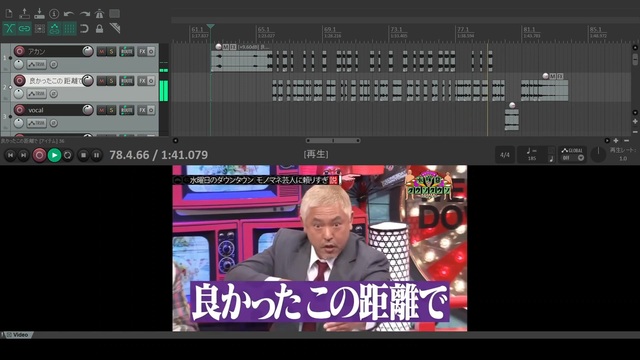Click the undo arrow in toolbar
Screen dimensions: 640x360
coord(69,13)
